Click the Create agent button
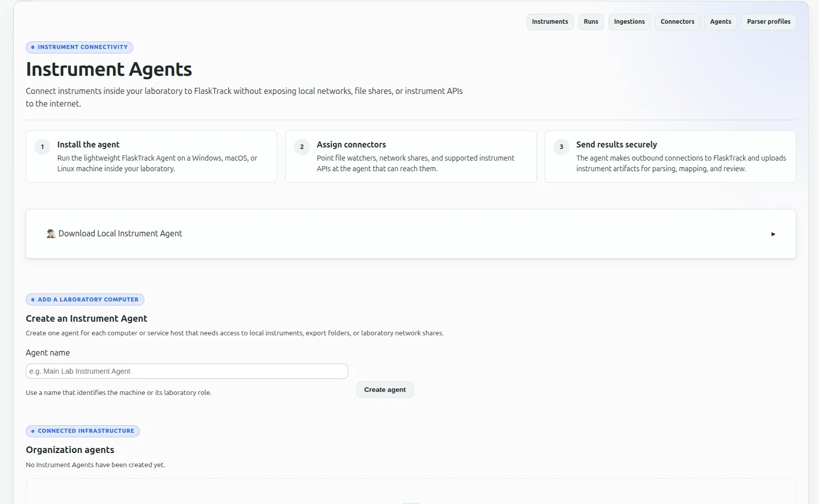The height and width of the screenshot is (504, 819). coord(385,390)
